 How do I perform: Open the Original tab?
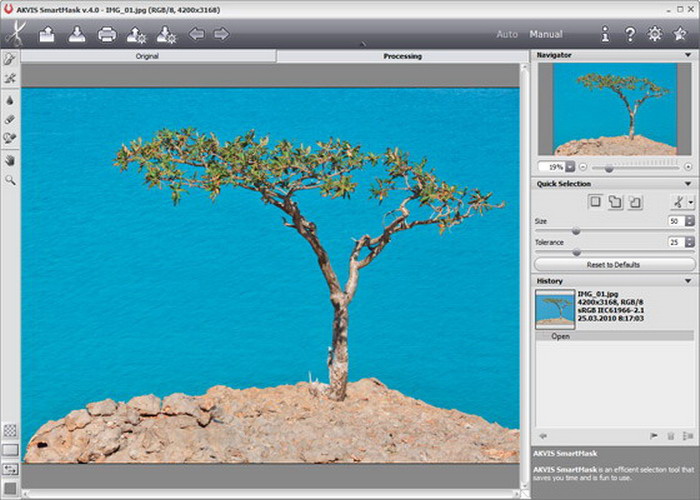148,56
